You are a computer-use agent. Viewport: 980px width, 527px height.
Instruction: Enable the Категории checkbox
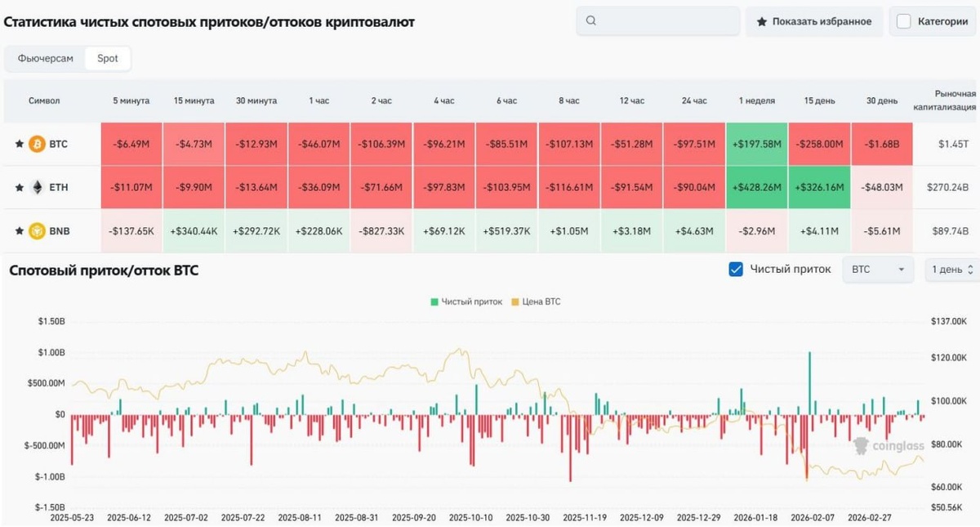(903, 21)
